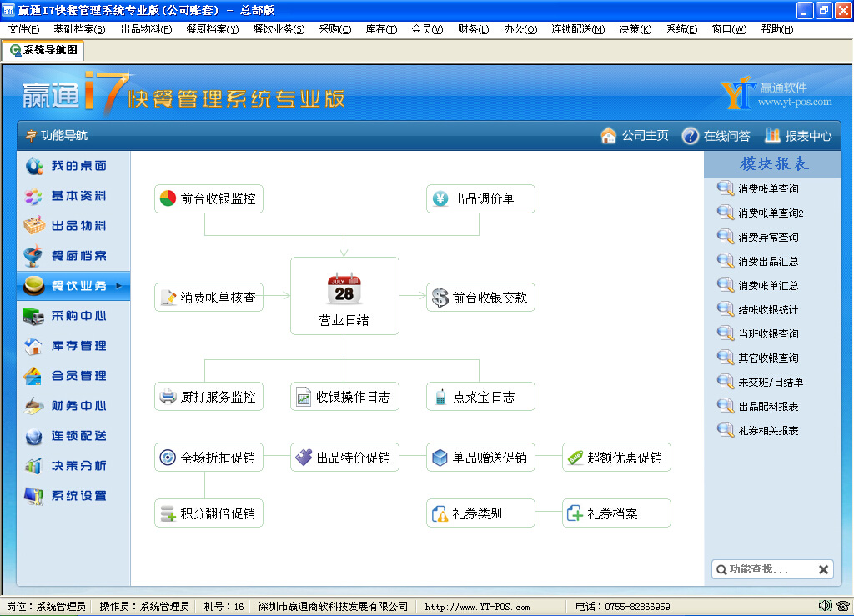The width and height of the screenshot is (854, 616).
Task: Open the 会员(V) menu
Action: pos(427,29)
